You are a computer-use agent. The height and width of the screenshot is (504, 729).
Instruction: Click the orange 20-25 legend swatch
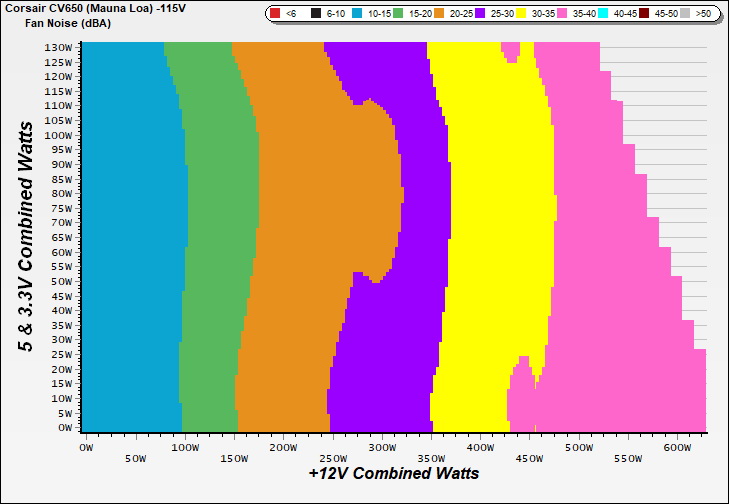pyautogui.click(x=441, y=14)
